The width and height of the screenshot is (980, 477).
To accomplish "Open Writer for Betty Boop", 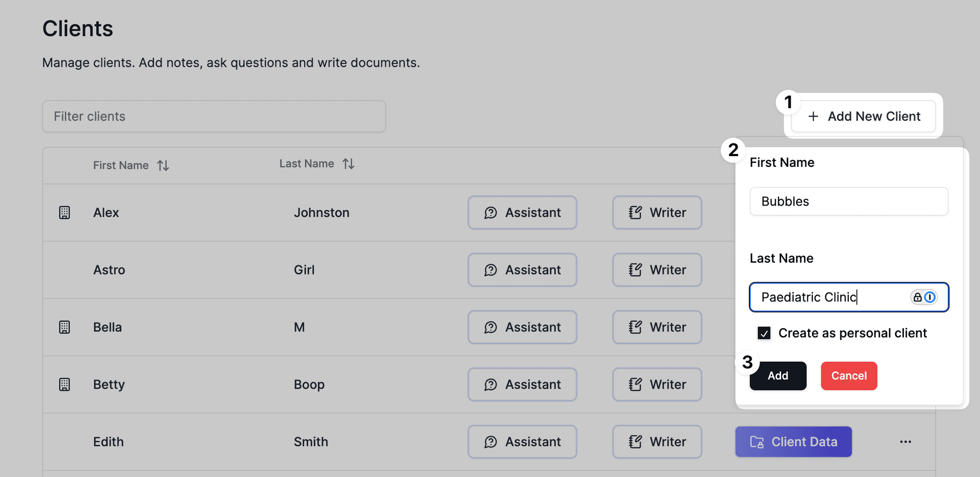I will click(657, 384).
